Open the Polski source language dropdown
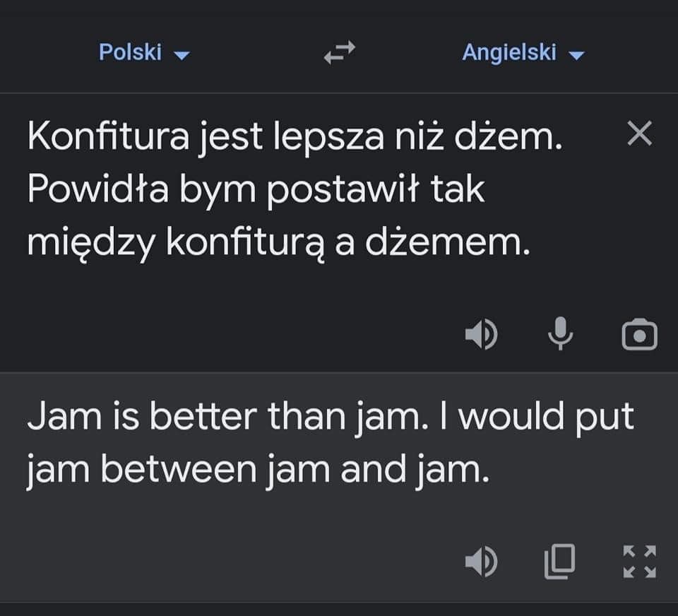Image resolution: width=678 pixels, height=616 pixels. point(144,52)
